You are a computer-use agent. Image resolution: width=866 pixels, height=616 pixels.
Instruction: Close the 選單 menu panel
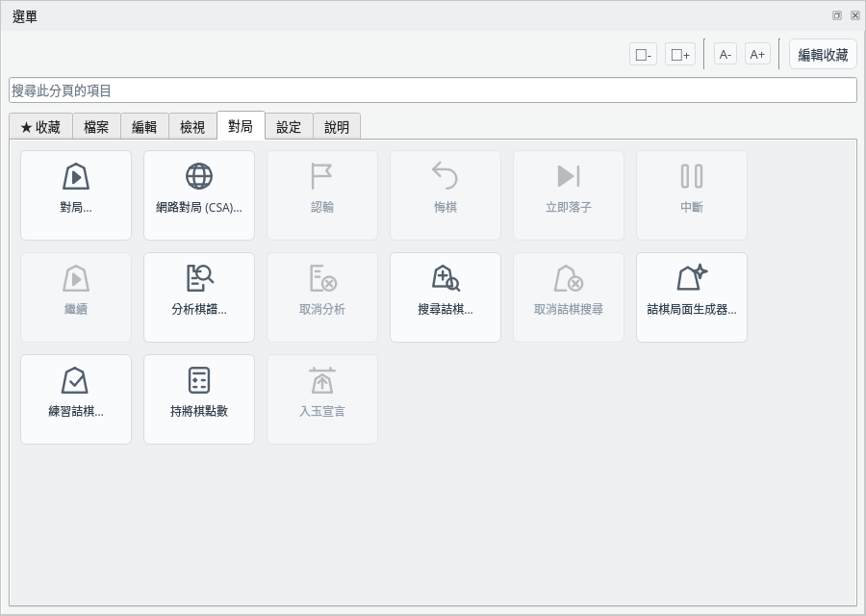pos(855,15)
